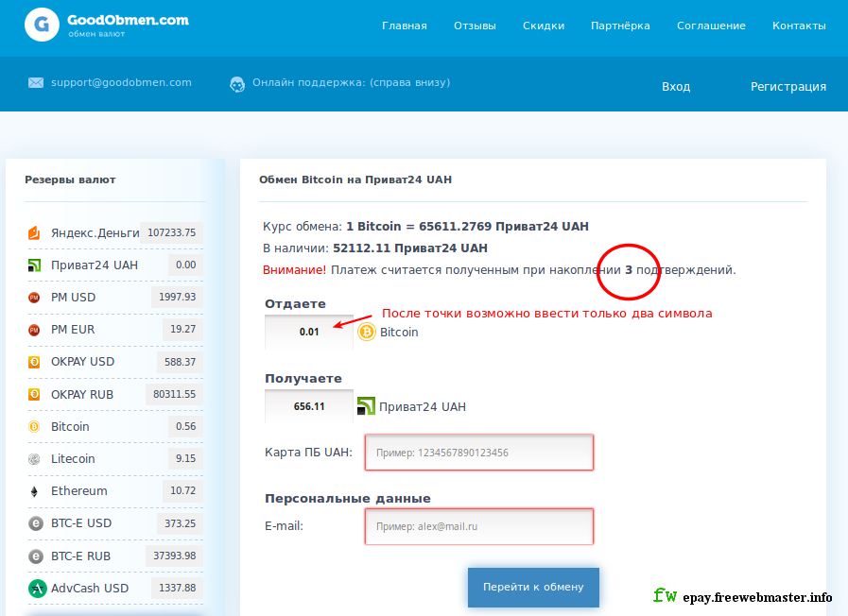
Task: Click the 1997.93 reserve value
Action: tap(177, 298)
